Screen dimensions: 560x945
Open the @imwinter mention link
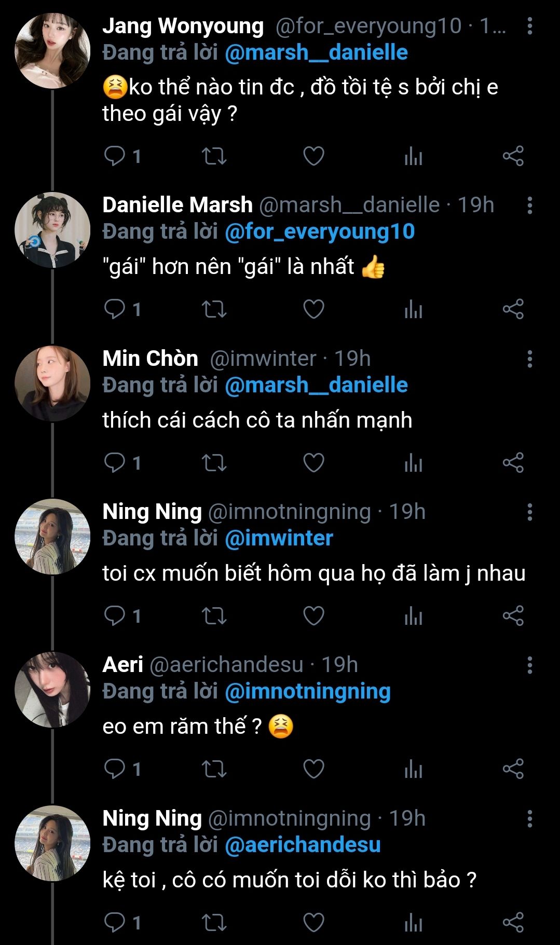279,538
